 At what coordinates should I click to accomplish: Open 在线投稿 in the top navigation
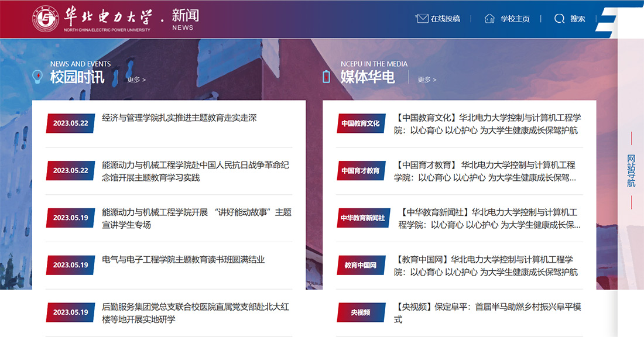click(x=445, y=19)
